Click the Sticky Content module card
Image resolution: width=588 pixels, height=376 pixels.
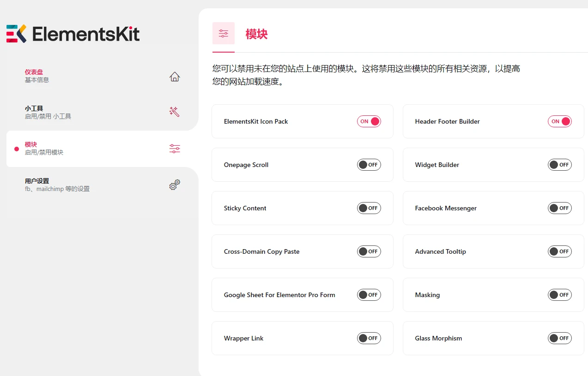pyautogui.click(x=303, y=208)
